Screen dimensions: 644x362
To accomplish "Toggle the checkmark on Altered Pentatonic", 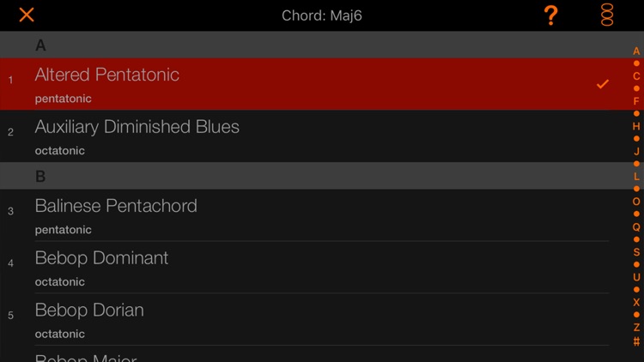I will [603, 84].
